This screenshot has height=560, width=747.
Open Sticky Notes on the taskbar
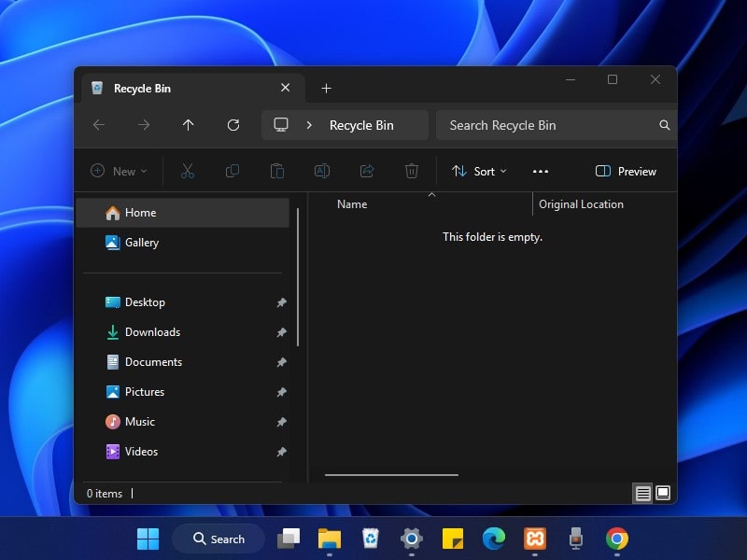453,539
